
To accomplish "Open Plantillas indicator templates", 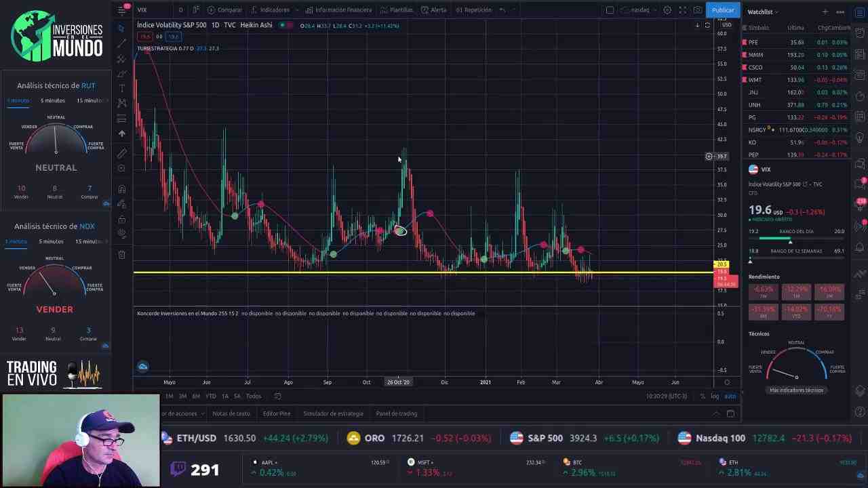I will tap(397, 10).
